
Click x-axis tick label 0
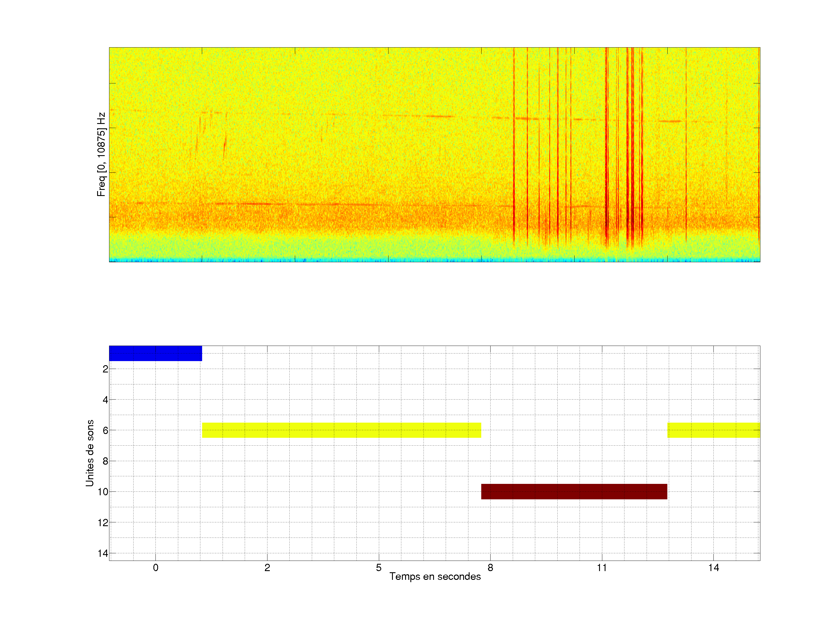(155, 568)
